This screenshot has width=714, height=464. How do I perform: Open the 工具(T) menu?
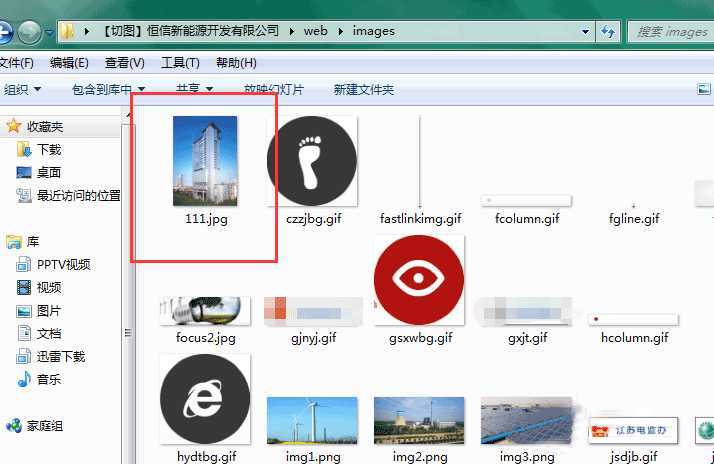pos(180,63)
